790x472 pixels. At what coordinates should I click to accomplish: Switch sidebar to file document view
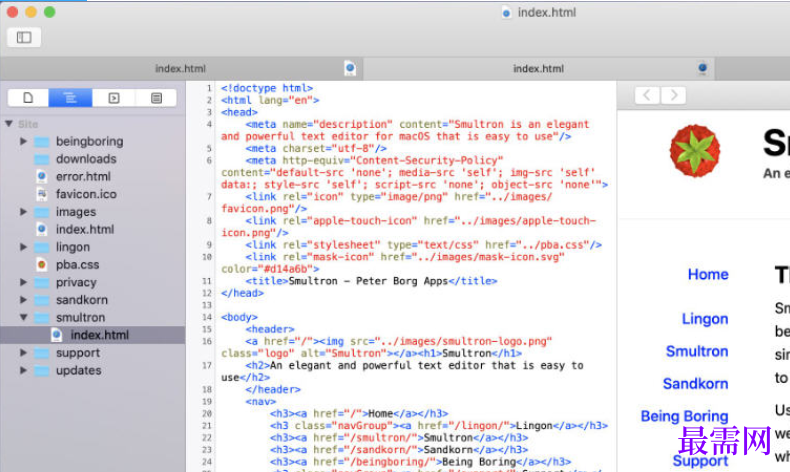coord(28,97)
